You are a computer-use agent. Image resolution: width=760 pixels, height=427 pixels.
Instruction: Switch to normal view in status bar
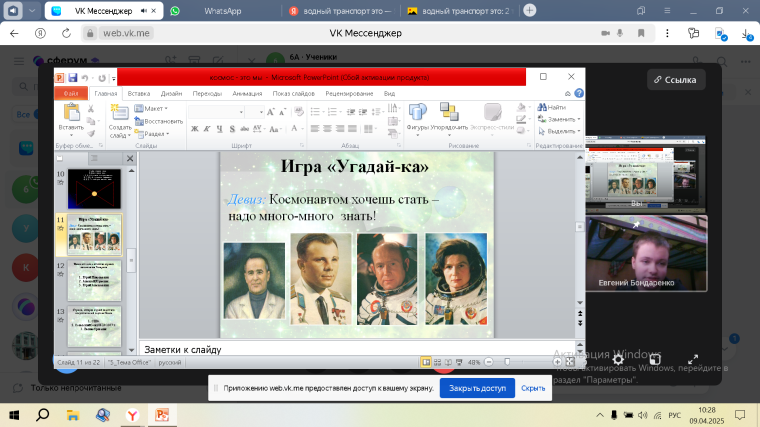pos(426,362)
